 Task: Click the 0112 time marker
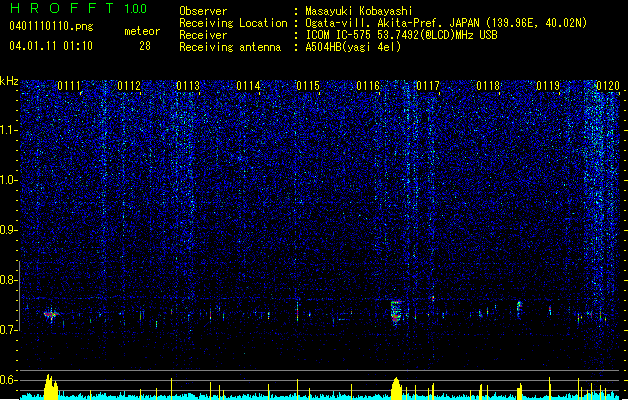click(129, 86)
